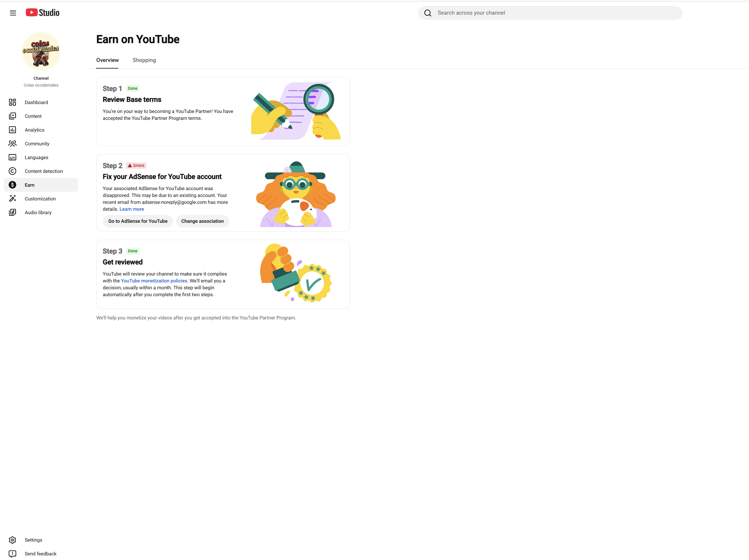749x560 pixels.
Task: Open Settings label at sidebar bottom
Action: tap(34, 540)
